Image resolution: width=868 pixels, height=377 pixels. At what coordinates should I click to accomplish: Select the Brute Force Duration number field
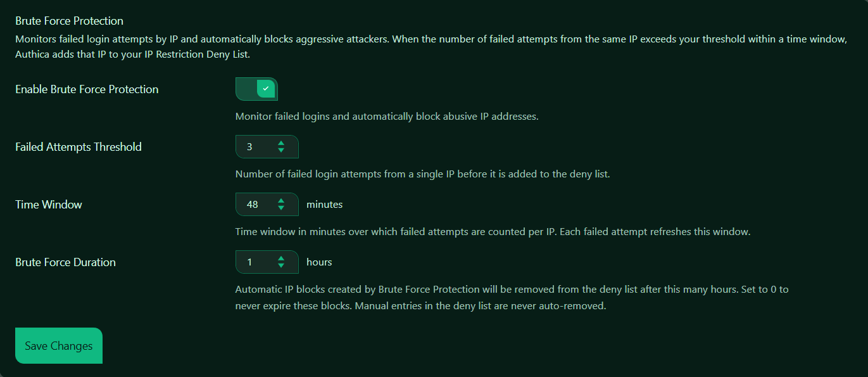(x=256, y=262)
